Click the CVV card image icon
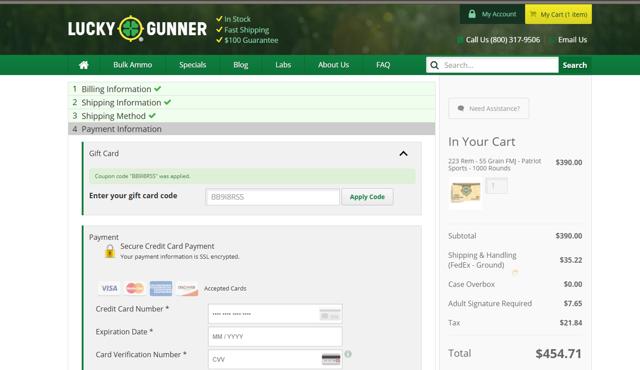Image resolution: width=640 pixels, height=370 pixels. (331, 359)
